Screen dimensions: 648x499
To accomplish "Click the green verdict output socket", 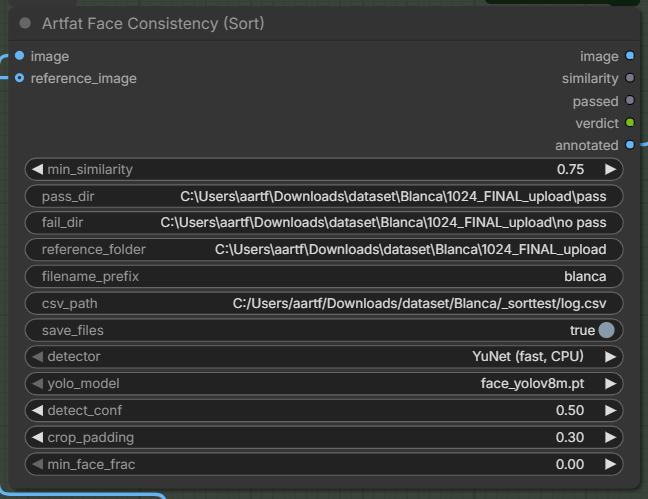I will pos(630,123).
